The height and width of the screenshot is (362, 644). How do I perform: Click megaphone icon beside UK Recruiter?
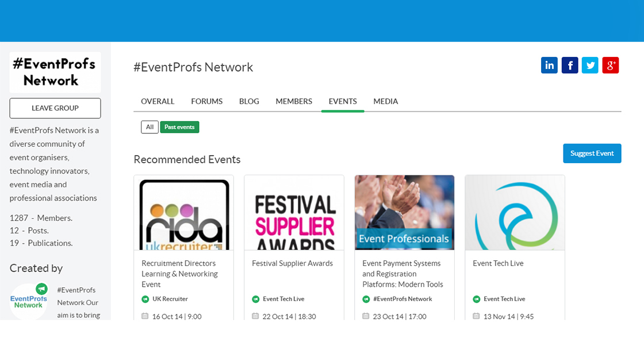coord(145,299)
